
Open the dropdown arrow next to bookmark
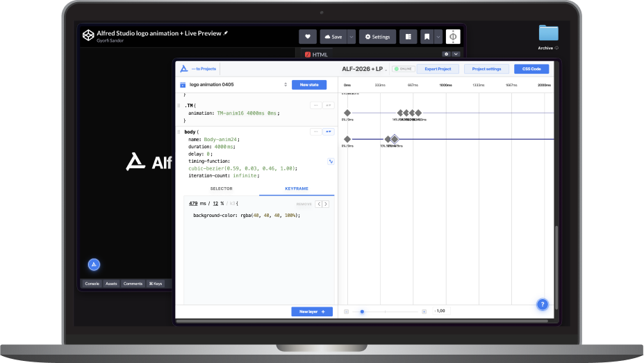click(438, 37)
